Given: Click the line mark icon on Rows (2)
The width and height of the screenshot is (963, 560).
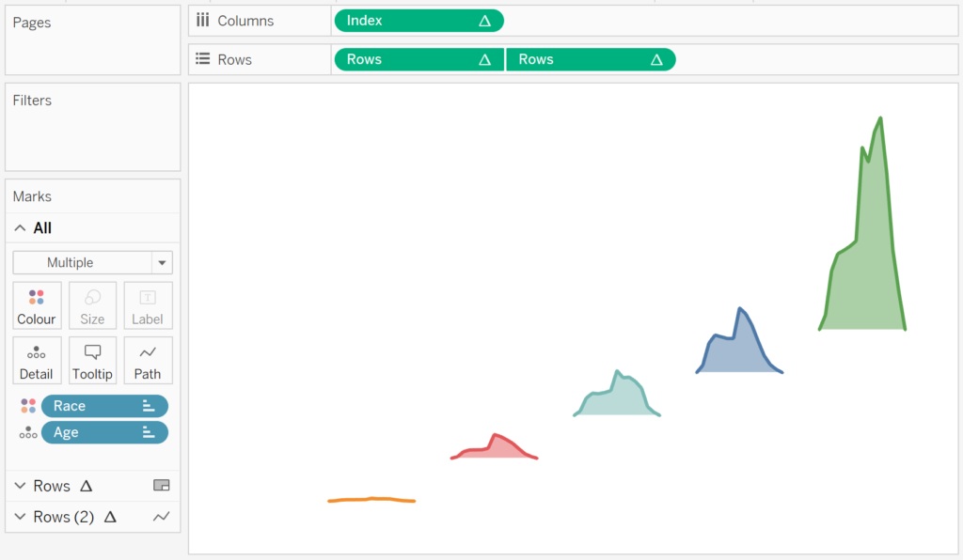Looking at the screenshot, I should click(162, 517).
